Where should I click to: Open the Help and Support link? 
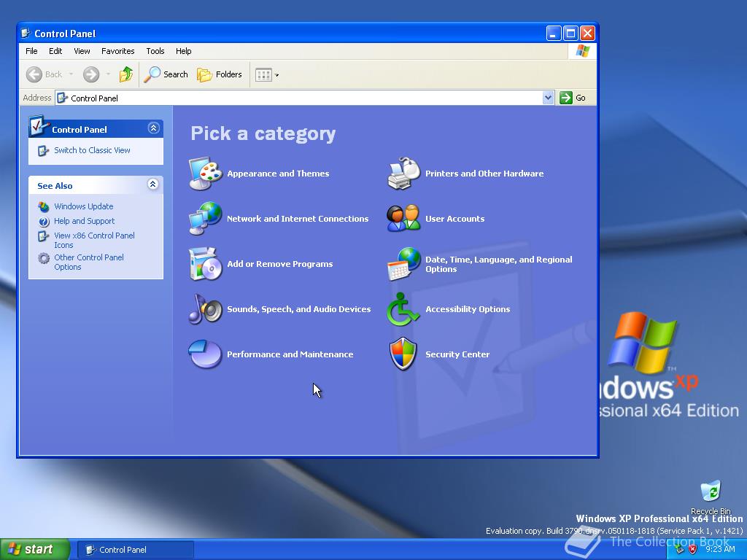(x=85, y=221)
